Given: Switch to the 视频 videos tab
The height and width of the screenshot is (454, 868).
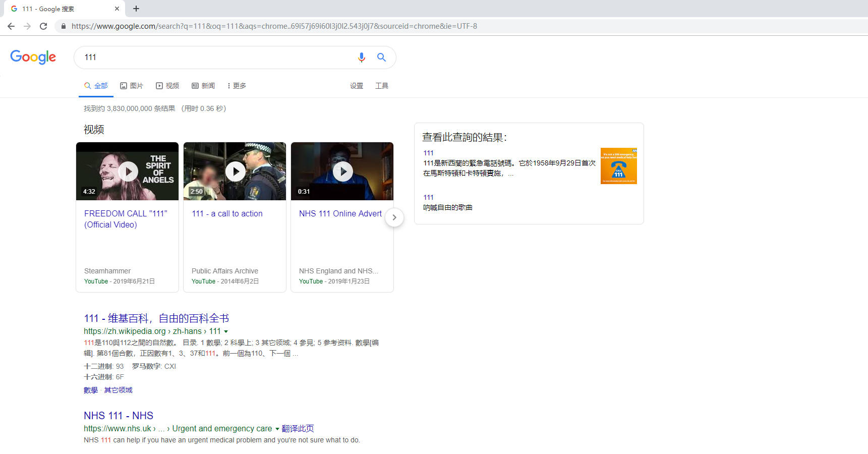Looking at the screenshot, I should point(167,86).
